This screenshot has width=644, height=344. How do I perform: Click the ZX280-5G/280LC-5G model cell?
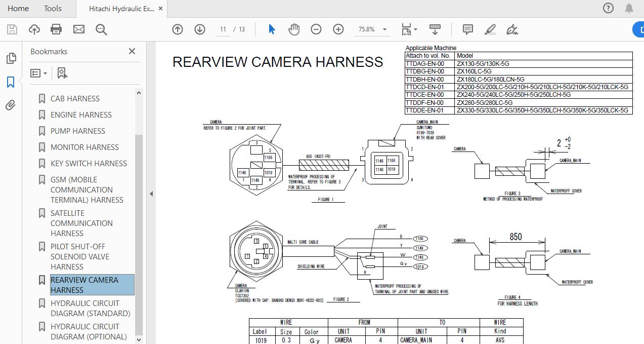pyautogui.click(x=485, y=102)
